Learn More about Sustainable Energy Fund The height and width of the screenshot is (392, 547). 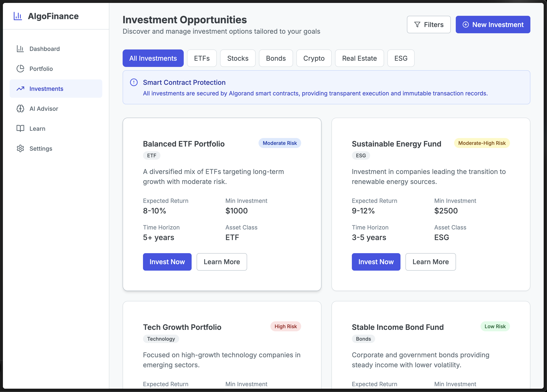(x=430, y=262)
